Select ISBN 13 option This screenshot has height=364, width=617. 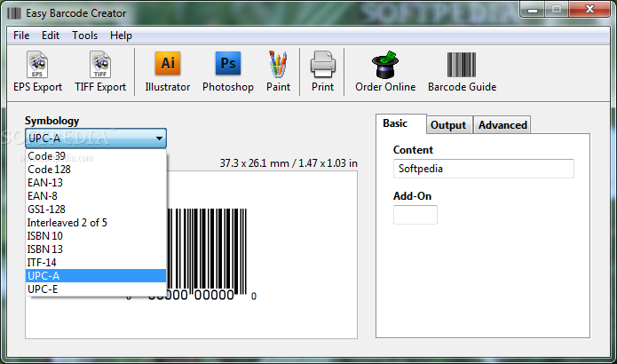(96, 249)
